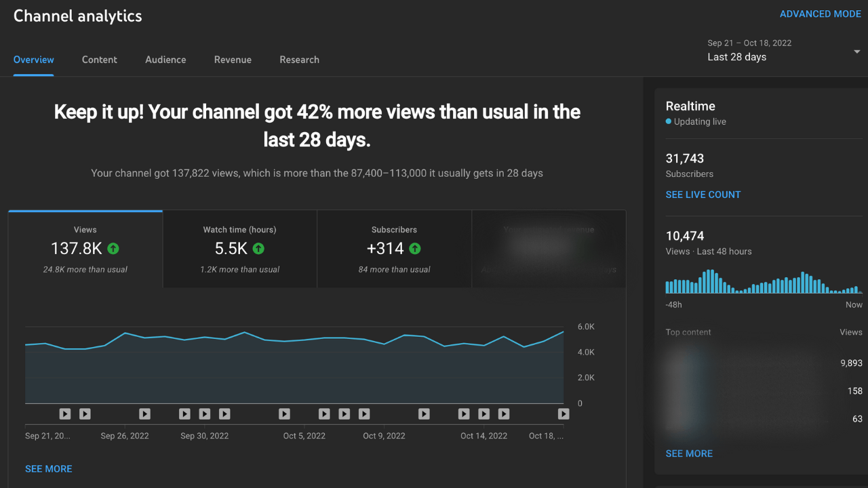The width and height of the screenshot is (868, 488).
Task: Select the Subscribers metric card
Action: [394, 249]
